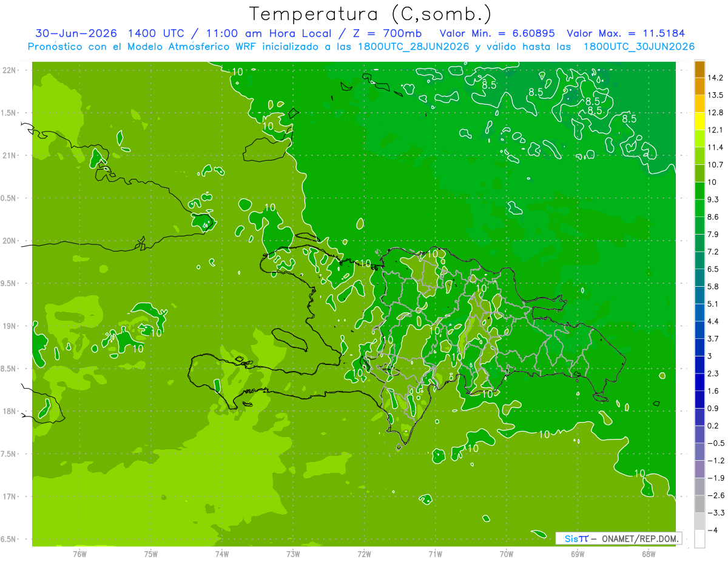Click the '7.2' colorbar value
728x562 pixels.
pos(713,252)
